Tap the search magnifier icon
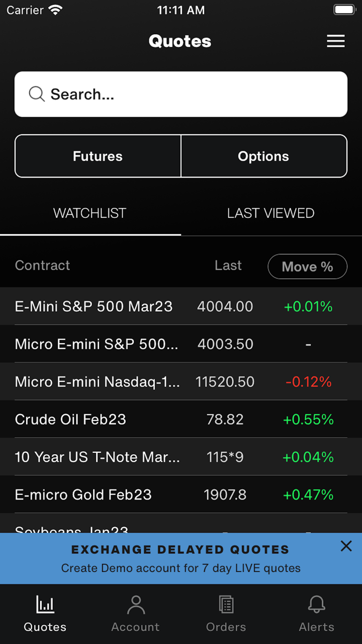Screen dimensions: 362x644 [37, 94]
